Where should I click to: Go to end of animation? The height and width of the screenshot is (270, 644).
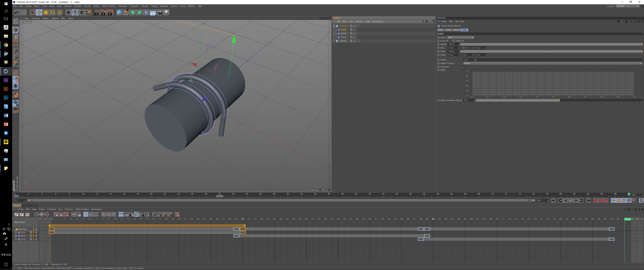pyautogui.click(x=589, y=200)
